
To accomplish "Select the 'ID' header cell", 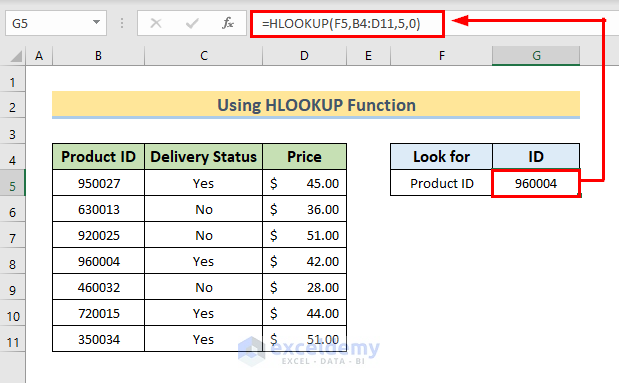I will (x=536, y=157).
